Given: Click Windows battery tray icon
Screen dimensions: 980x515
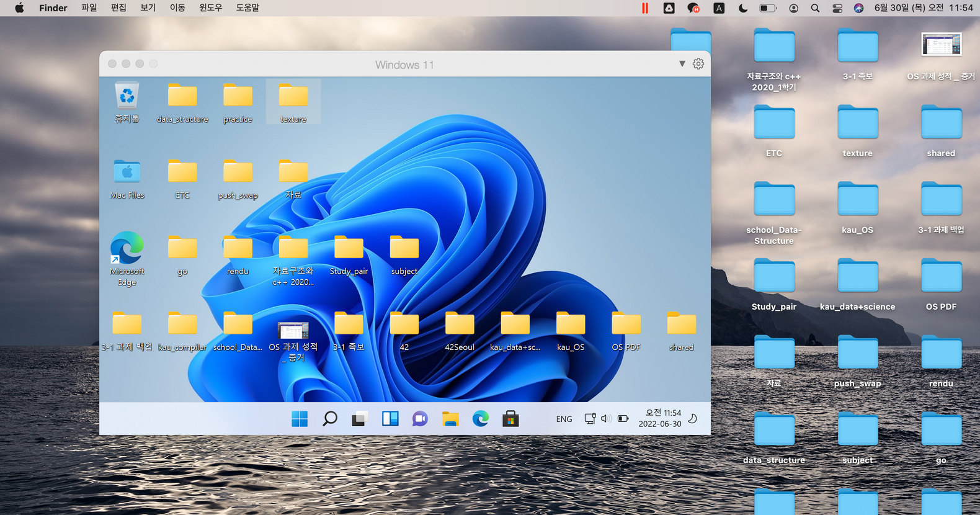Looking at the screenshot, I should 623,419.
